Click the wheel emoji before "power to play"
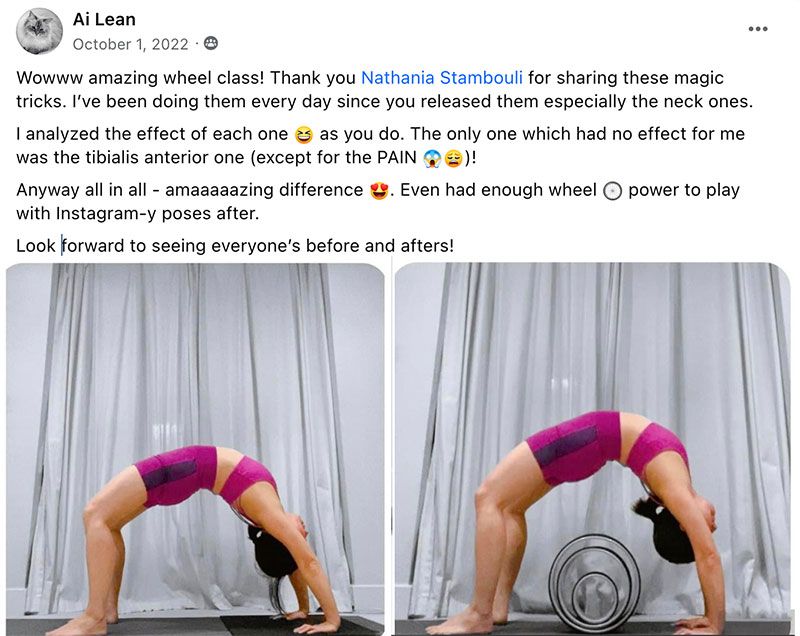800x636 pixels. tap(612, 191)
